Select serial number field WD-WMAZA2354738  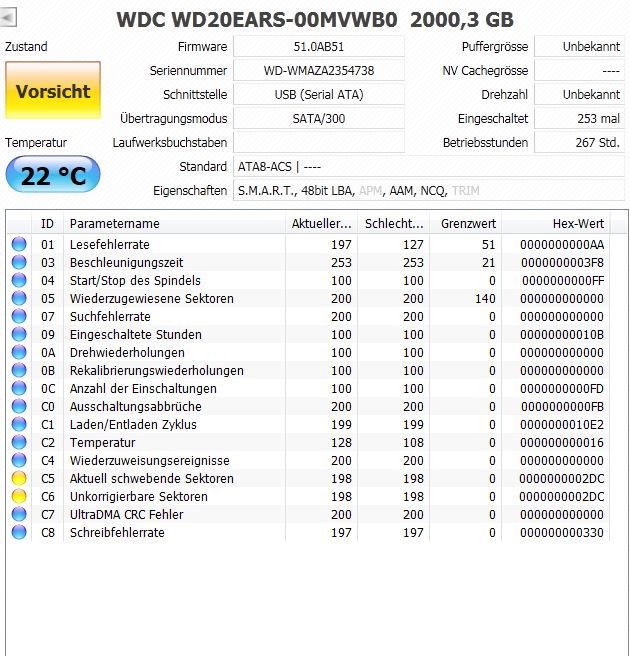click(319, 70)
